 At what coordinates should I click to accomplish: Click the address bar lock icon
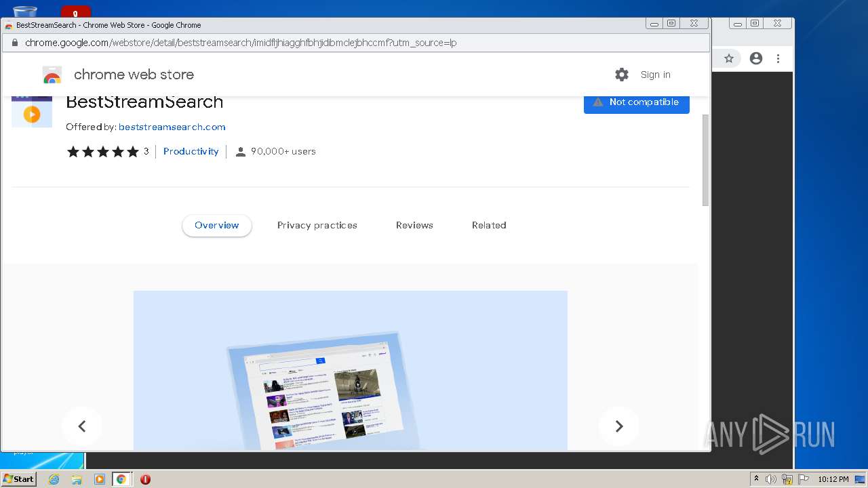tap(14, 43)
